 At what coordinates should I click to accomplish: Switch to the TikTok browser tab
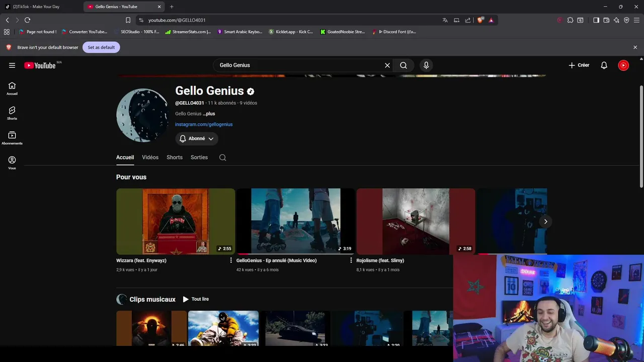(40, 7)
